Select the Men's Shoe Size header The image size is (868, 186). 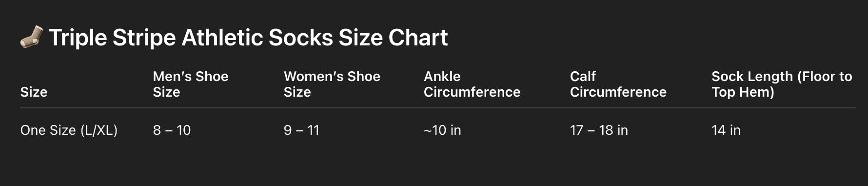pos(191,84)
